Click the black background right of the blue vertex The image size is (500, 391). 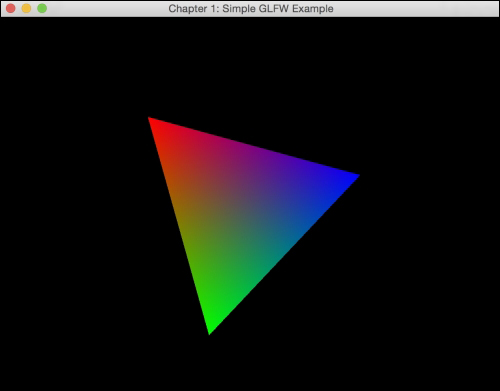click(x=430, y=176)
